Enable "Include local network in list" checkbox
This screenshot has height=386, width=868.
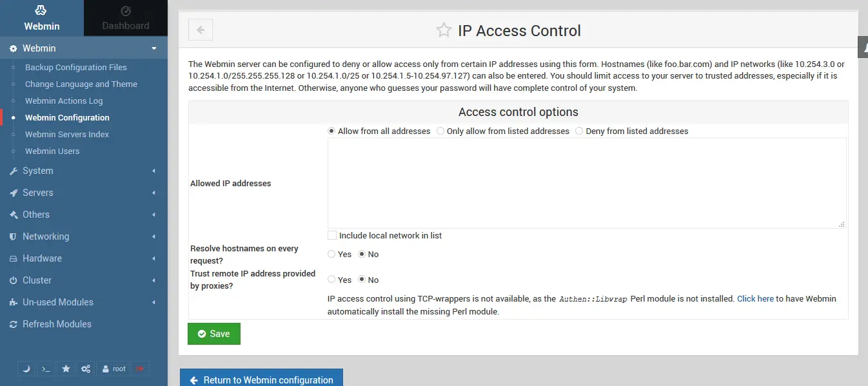tap(332, 235)
